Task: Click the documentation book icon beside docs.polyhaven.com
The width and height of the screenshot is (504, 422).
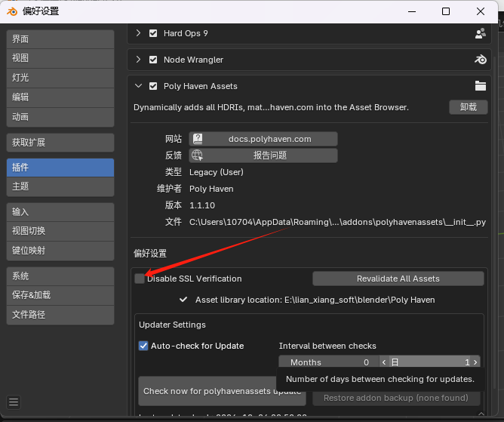Action: coord(198,139)
